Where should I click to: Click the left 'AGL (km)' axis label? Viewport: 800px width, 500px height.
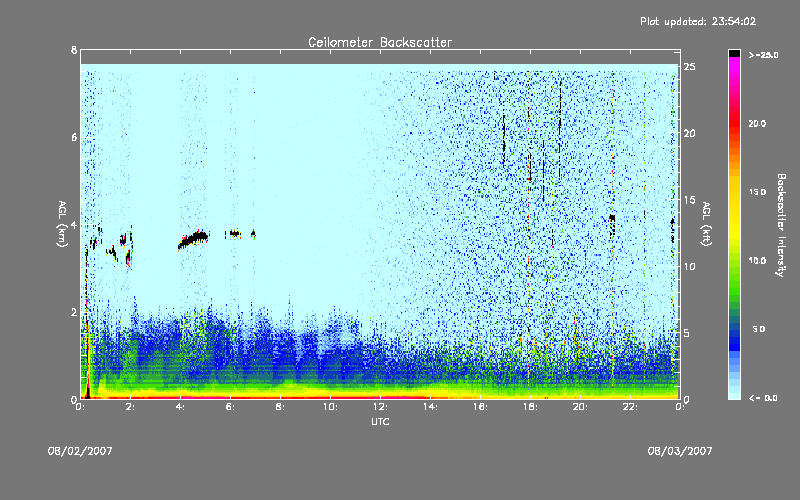tap(62, 224)
